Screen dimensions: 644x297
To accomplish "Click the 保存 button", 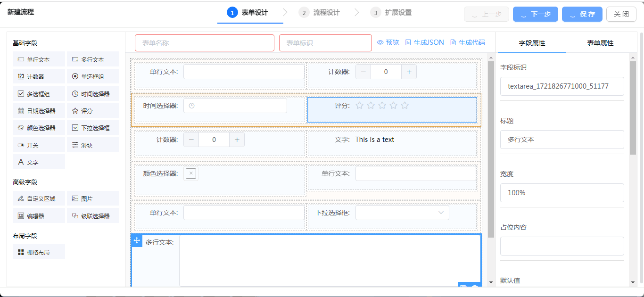I will [582, 14].
